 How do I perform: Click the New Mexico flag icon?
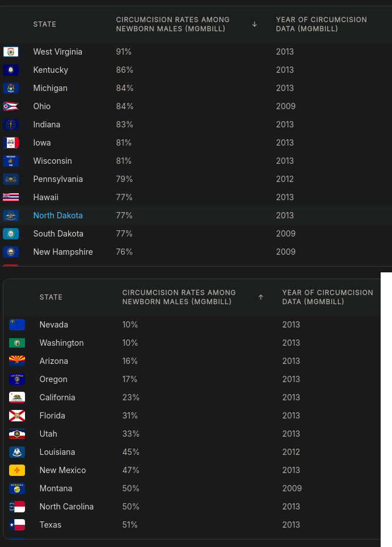click(x=17, y=470)
